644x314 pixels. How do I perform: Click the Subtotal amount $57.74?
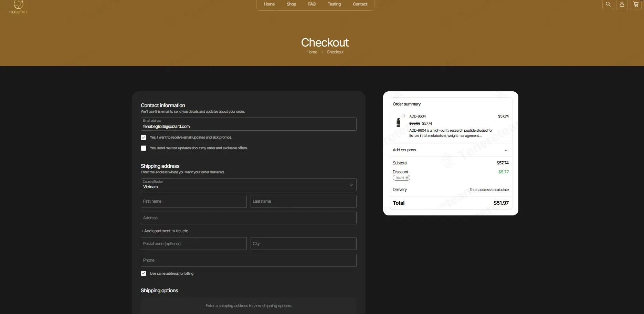pos(503,163)
